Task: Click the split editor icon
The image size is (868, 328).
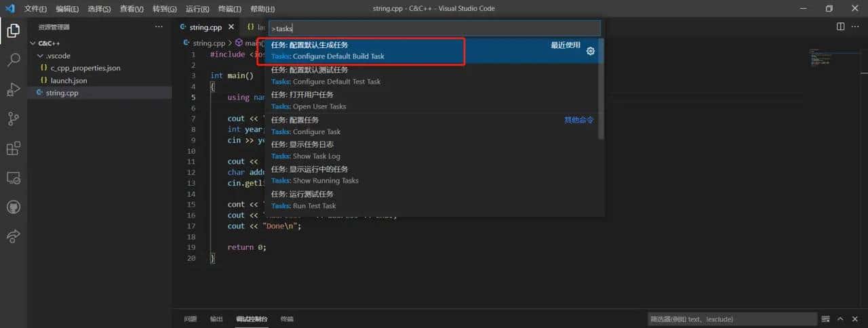Action: coord(840,27)
